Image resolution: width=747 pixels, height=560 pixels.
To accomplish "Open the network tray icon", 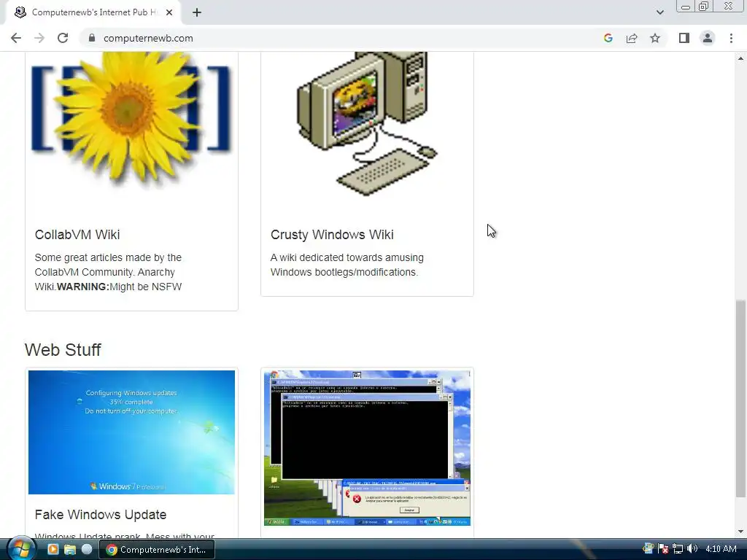I will [678, 549].
